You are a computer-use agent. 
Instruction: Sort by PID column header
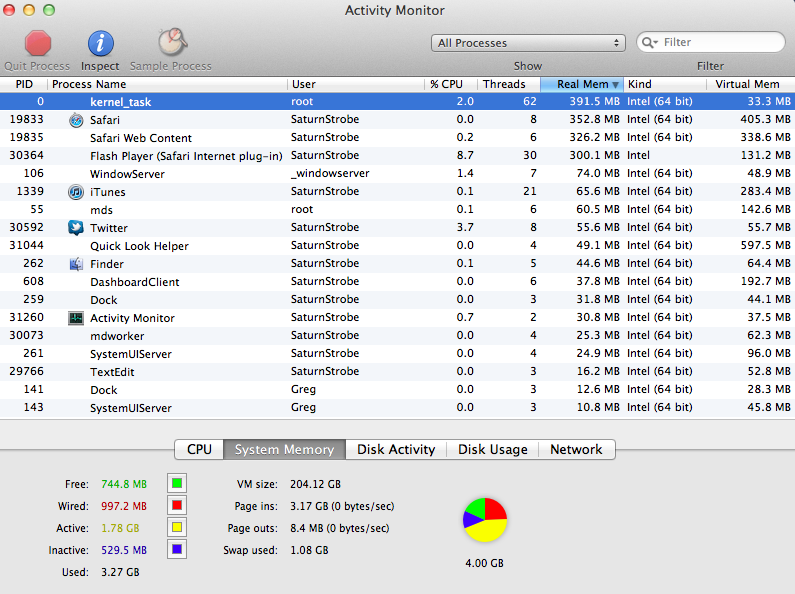pyautogui.click(x=24, y=84)
